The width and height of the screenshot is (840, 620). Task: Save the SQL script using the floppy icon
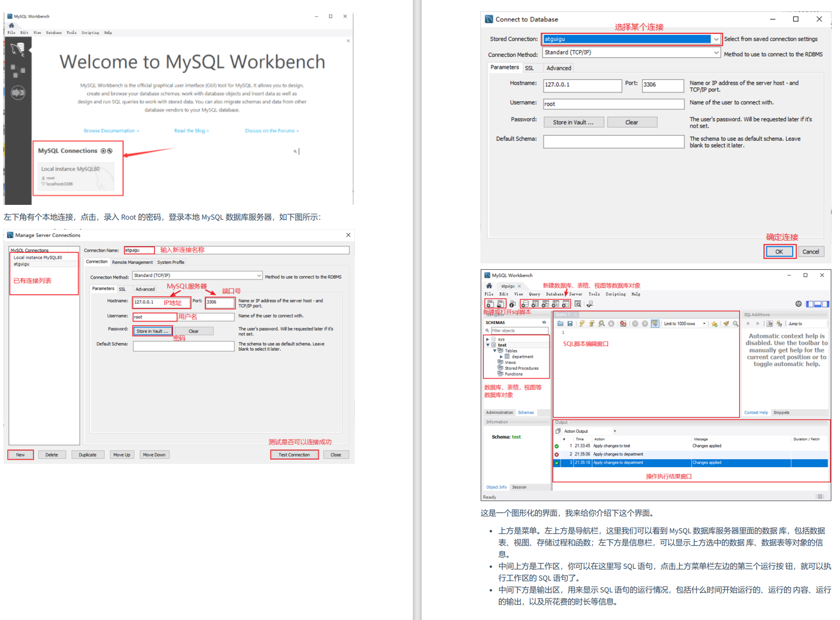coord(571,324)
